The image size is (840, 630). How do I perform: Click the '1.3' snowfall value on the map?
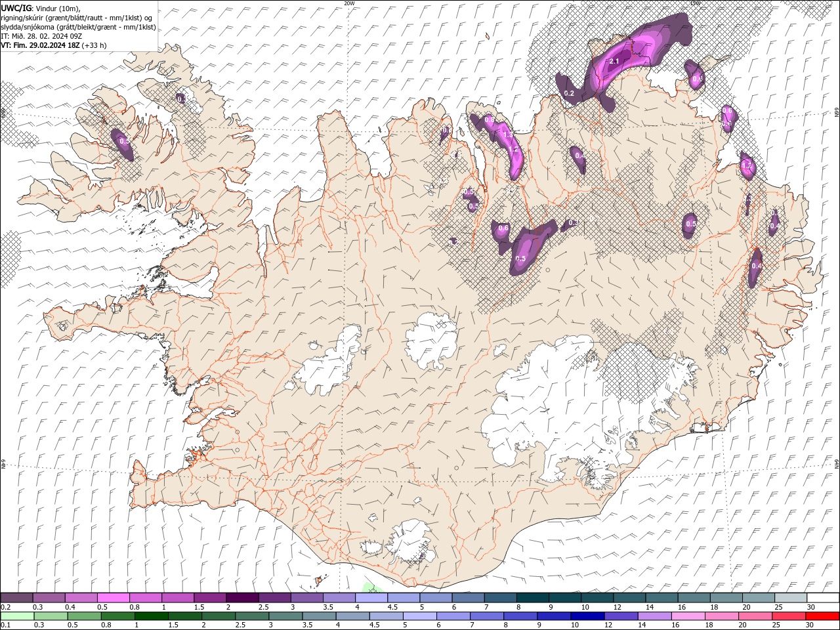[x=507, y=134]
